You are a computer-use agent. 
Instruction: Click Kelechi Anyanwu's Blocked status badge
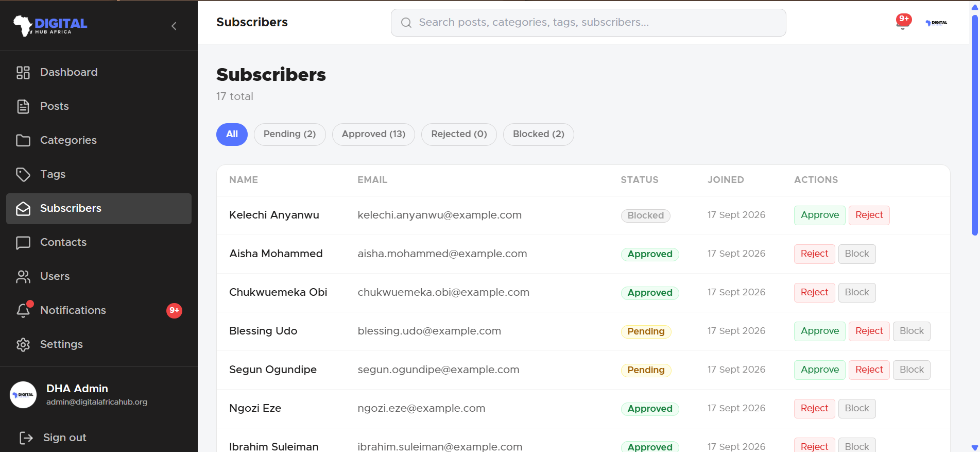coord(645,215)
